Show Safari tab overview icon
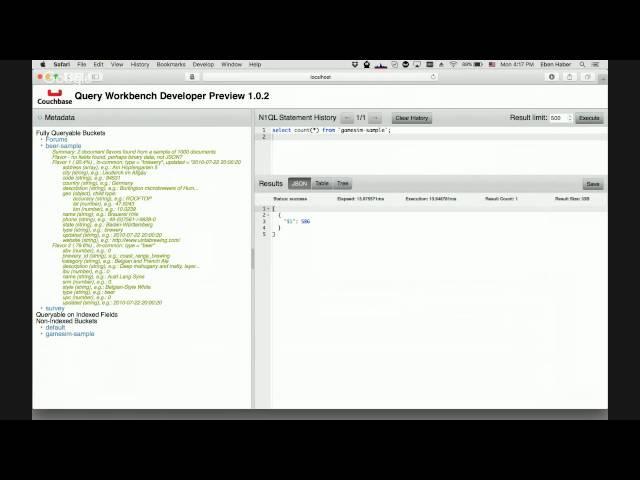The width and height of the screenshot is (640, 480). [x=588, y=77]
